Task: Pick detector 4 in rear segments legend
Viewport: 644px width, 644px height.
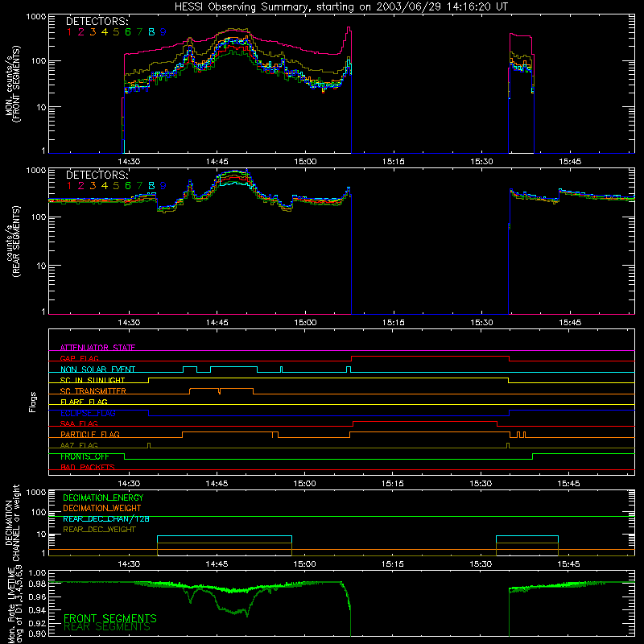Action: pyautogui.click(x=105, y=186)
